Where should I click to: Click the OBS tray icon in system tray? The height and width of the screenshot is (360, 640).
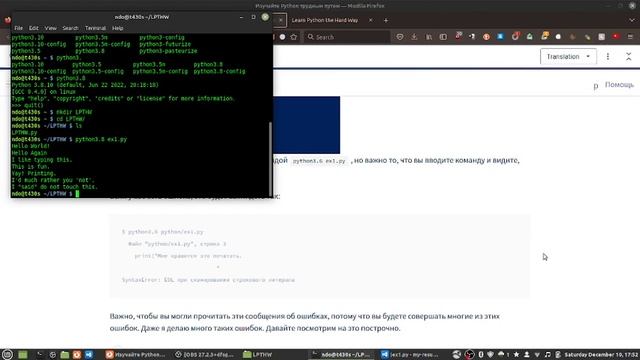[470, 354]
